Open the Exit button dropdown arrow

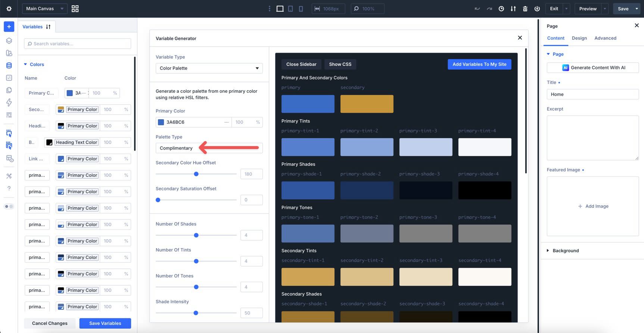(x=566, y=9)
